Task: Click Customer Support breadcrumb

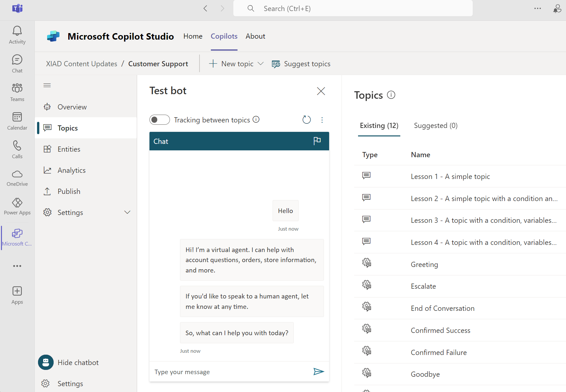Action: (158, 64)
